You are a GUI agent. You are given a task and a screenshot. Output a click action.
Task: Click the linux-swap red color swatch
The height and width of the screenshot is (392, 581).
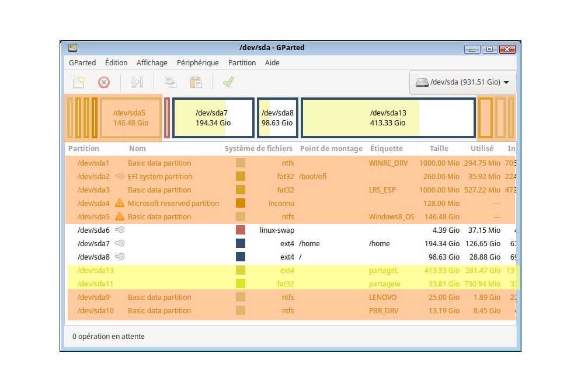click(241, 230)
